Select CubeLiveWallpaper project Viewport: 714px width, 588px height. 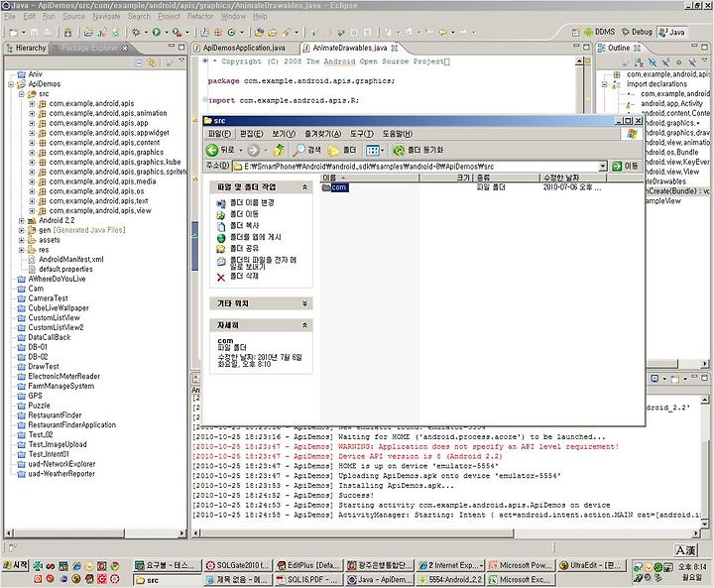pyautogui.click(x=54, y=308)
